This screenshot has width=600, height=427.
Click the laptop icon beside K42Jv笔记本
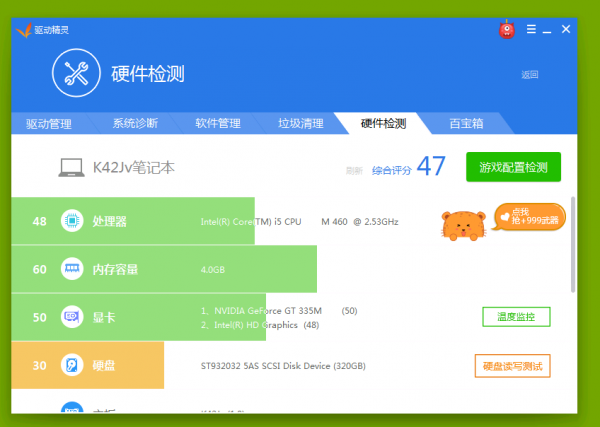[72, 168]
